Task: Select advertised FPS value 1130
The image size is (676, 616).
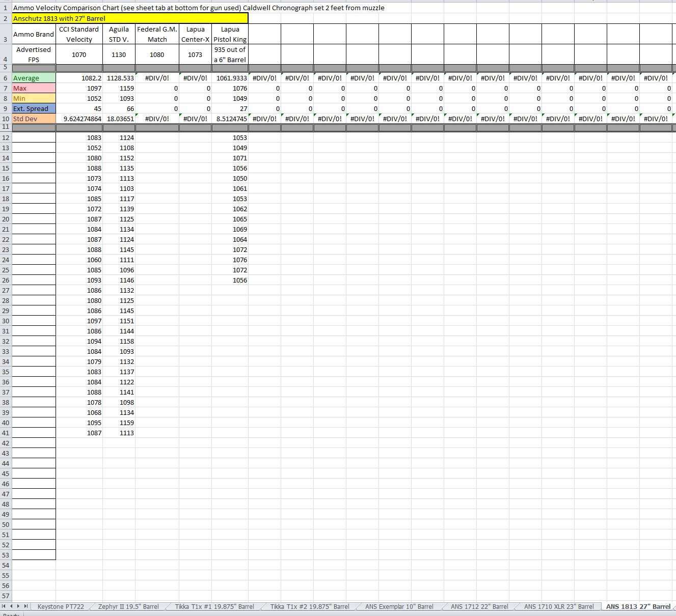Action: coord(119,54)
